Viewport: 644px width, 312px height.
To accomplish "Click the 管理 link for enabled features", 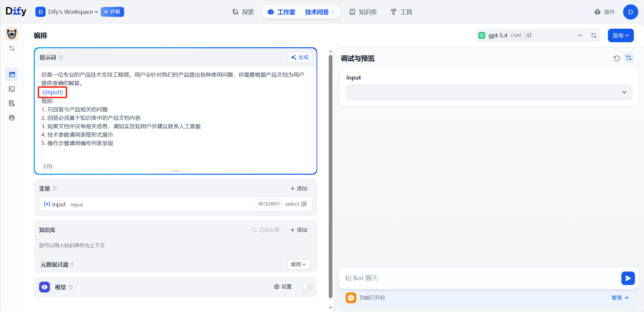I will [620, 298].
